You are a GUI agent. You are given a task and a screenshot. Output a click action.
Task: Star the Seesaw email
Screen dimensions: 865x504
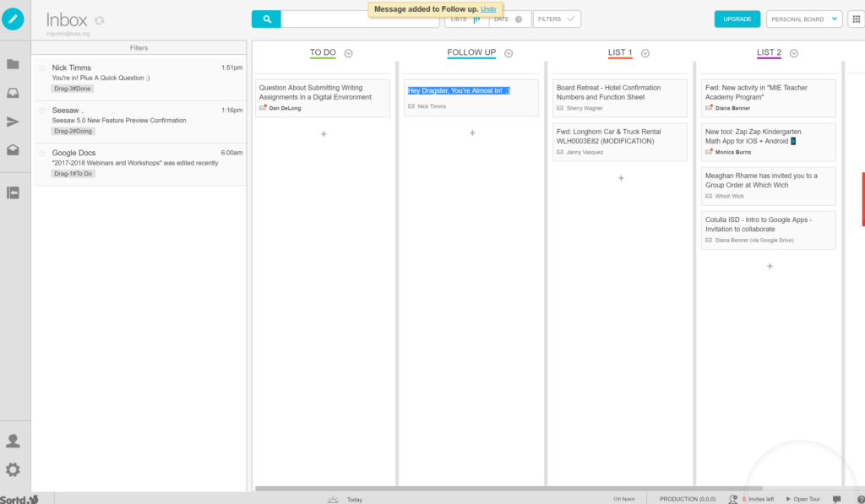[x=42, y=111]
